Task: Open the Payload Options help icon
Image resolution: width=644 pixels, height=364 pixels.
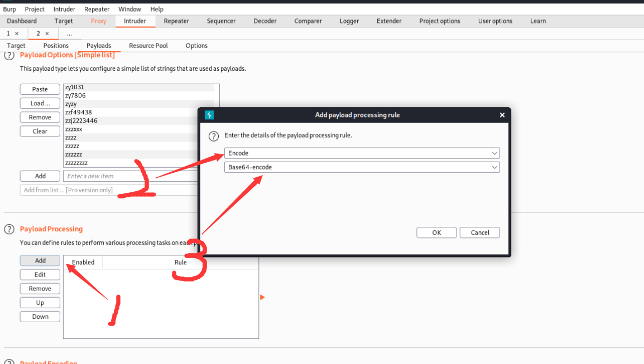Action: click(9, 55)
